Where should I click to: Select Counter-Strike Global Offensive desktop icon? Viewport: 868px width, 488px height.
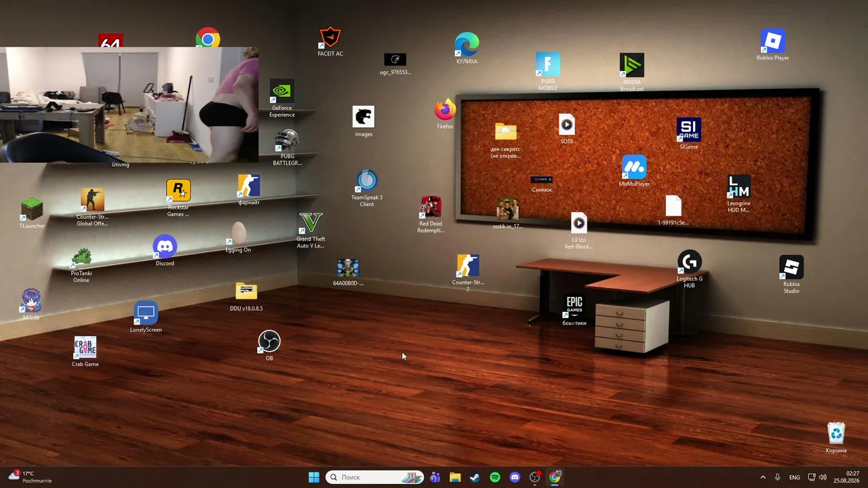pyautogui.click(x=92, y=207)
